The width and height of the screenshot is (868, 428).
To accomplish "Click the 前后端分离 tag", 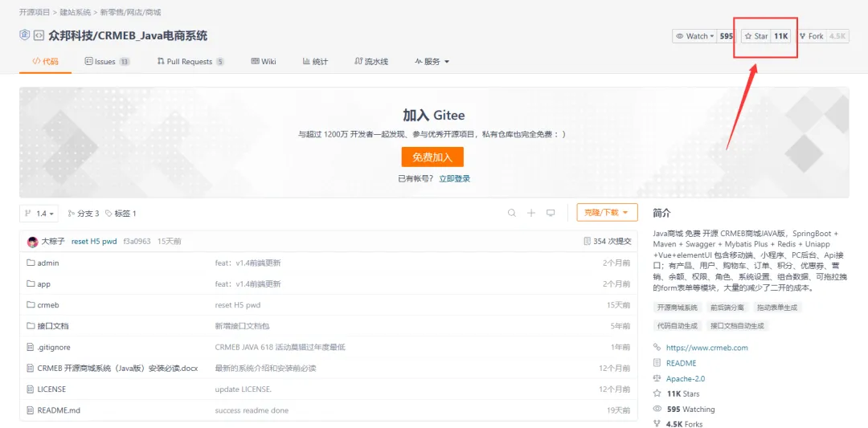I will pos(727,308).
